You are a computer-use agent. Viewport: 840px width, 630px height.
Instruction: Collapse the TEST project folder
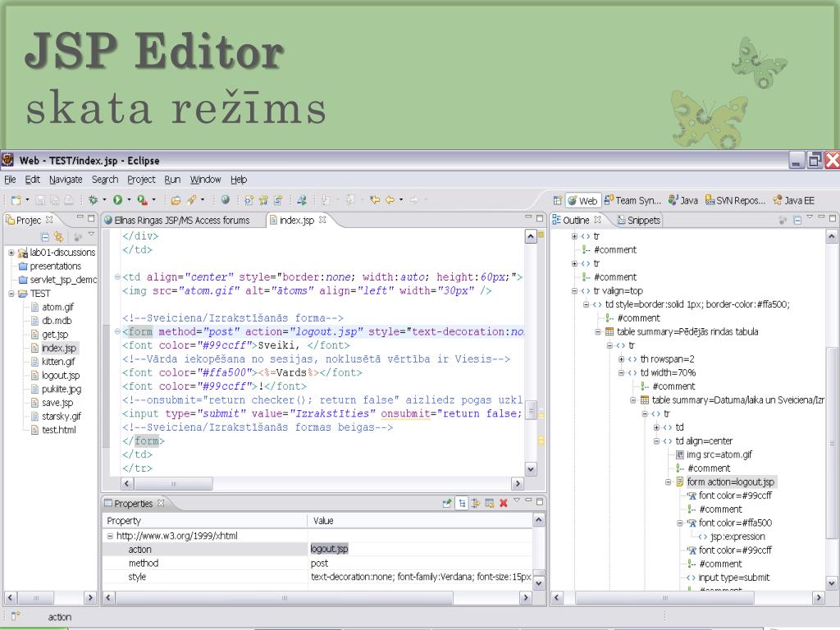pyautogui.click(x=11, y=294)
